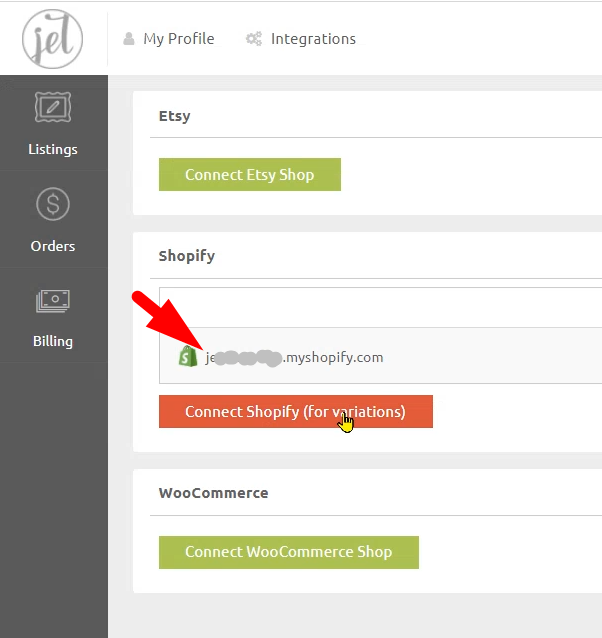Image resolution: width=602 pixels, height=638 pixels.
Task: Click the WooCommerce section heading
Action: coord(213,493)
